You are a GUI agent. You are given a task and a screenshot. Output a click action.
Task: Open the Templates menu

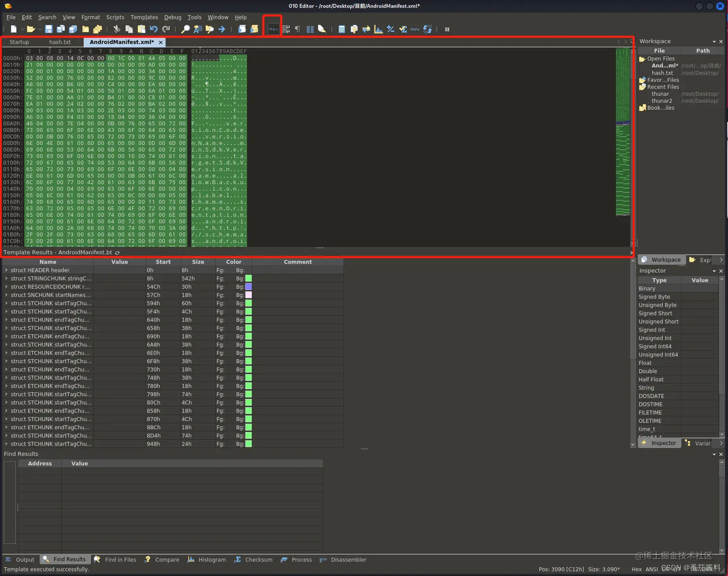coord(144,17)
